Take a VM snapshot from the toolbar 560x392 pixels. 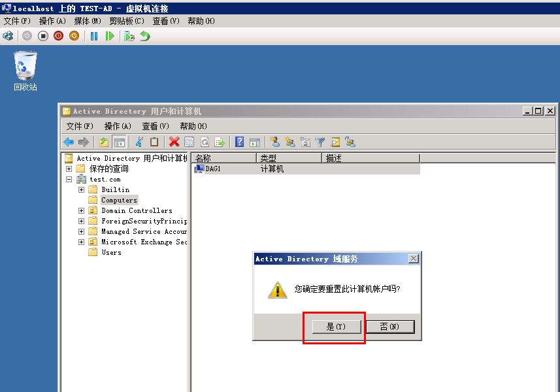(x=129, y=36)
